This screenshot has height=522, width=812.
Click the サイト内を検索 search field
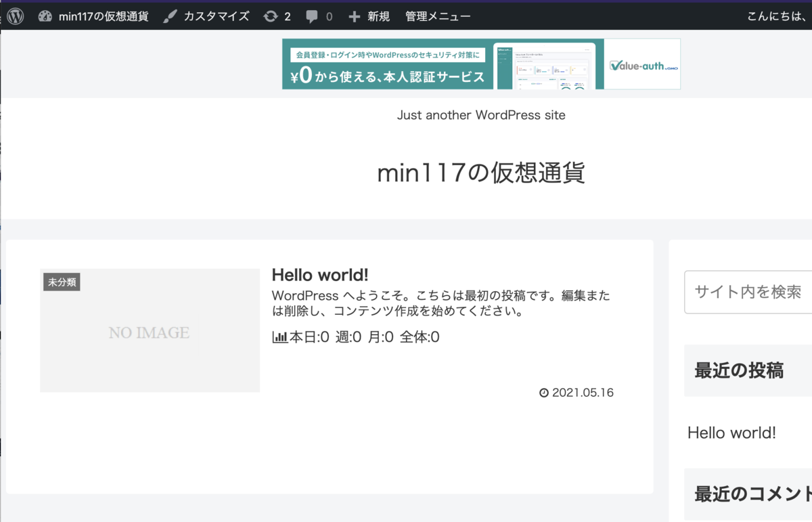751,292
